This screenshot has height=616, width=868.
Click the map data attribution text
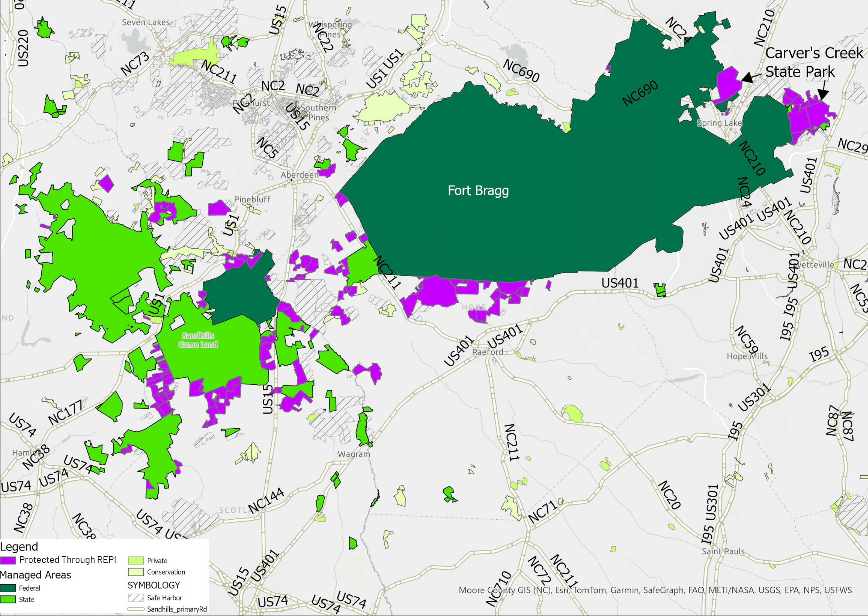coord(655,590)
